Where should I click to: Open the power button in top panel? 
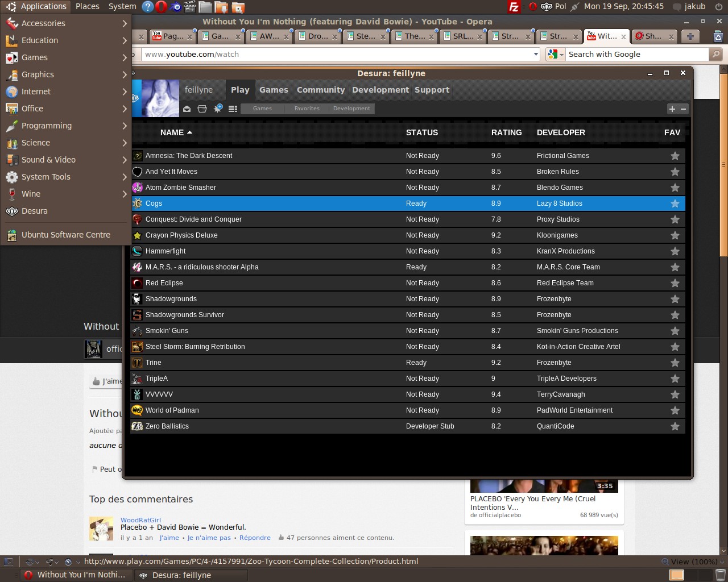point(719,7)
